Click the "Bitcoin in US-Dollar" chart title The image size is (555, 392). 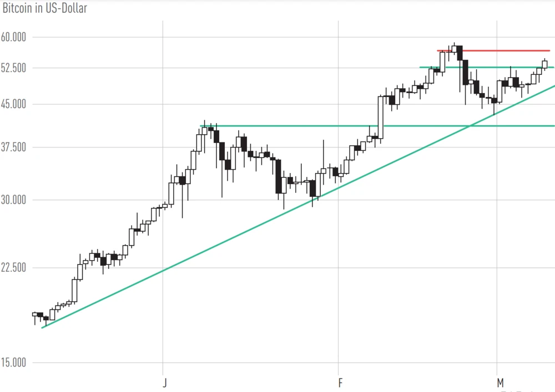(45, 8)
